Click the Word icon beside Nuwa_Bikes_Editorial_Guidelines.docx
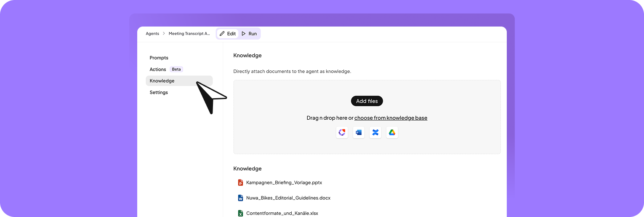Screen dimensions: 644x217 [240, 198]
